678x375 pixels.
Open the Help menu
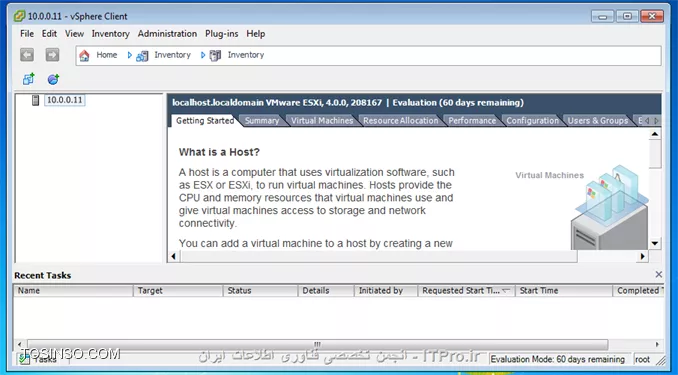256,34
